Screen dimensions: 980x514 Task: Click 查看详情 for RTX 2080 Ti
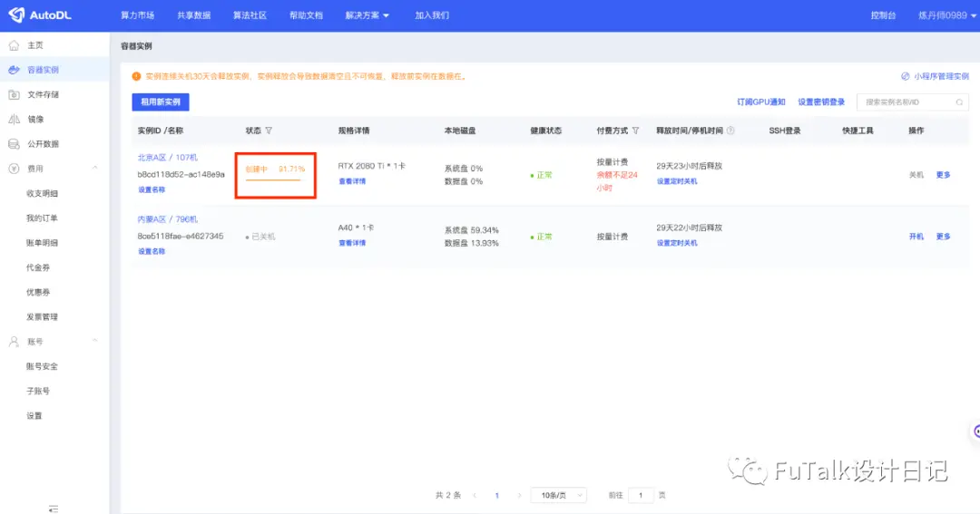[352, 181]
